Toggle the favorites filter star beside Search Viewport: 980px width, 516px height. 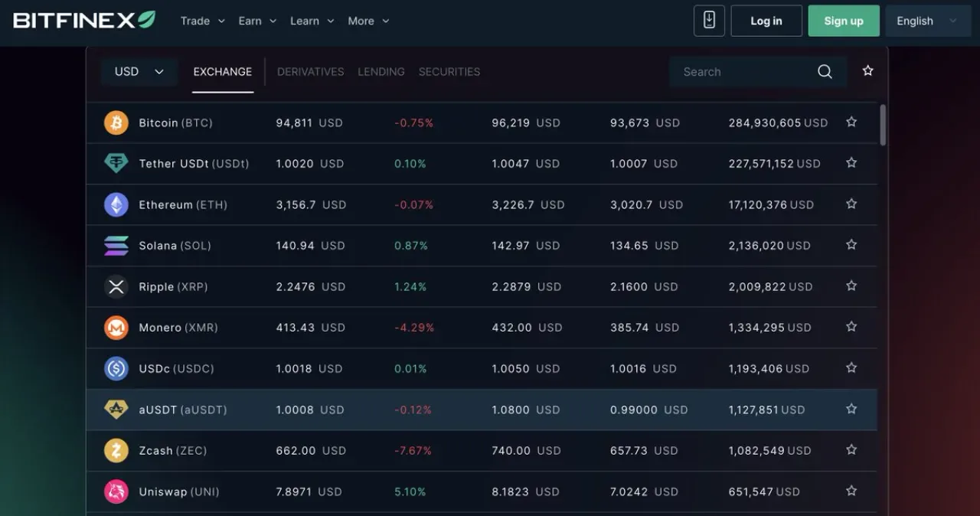867,71
